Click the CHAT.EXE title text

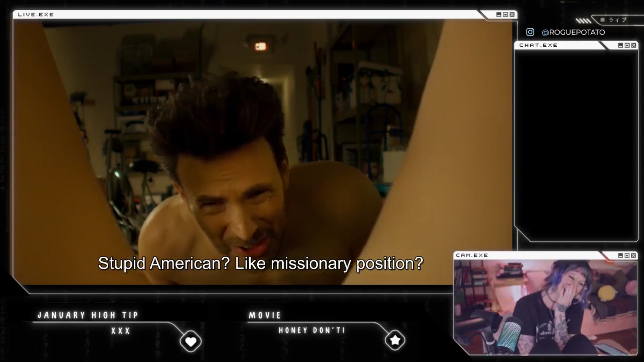coord(538,45)
